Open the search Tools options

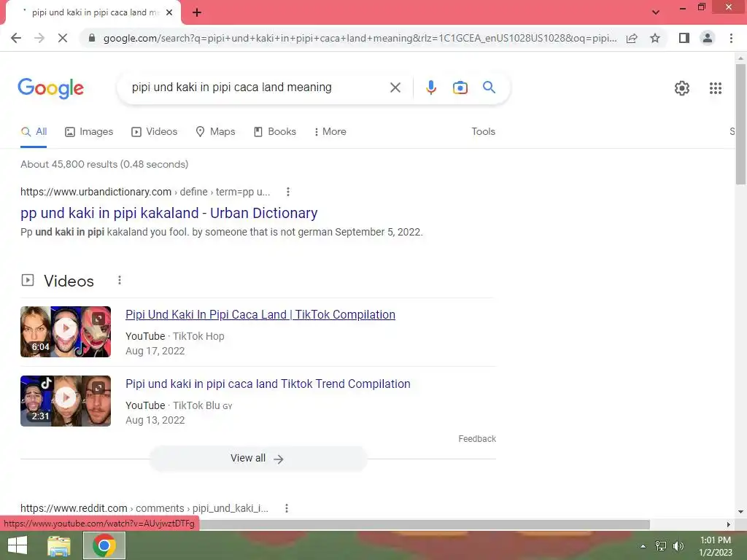483,132
